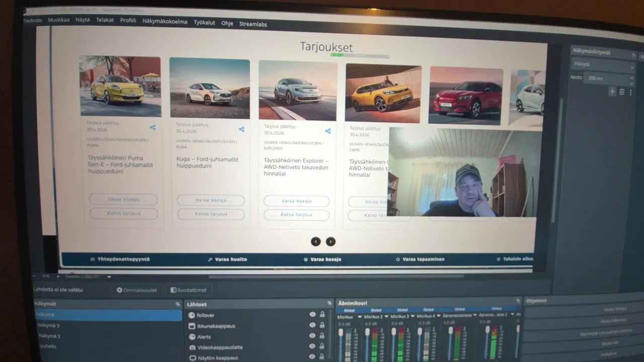Zoom out preview with the minus button

pos(34,276)
